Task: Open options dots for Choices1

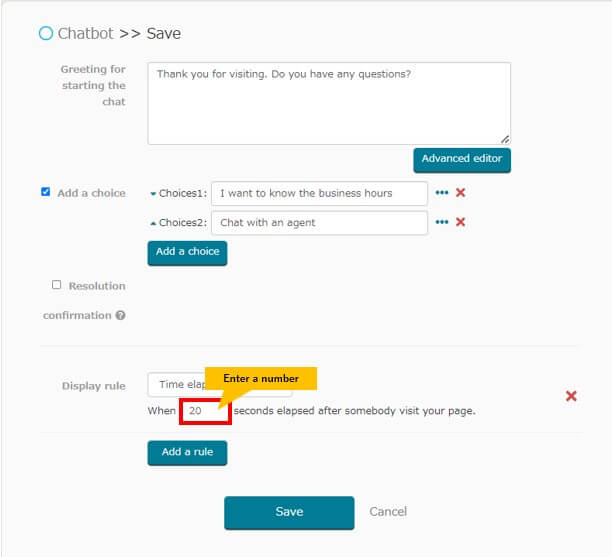Action: click(441, 193)
